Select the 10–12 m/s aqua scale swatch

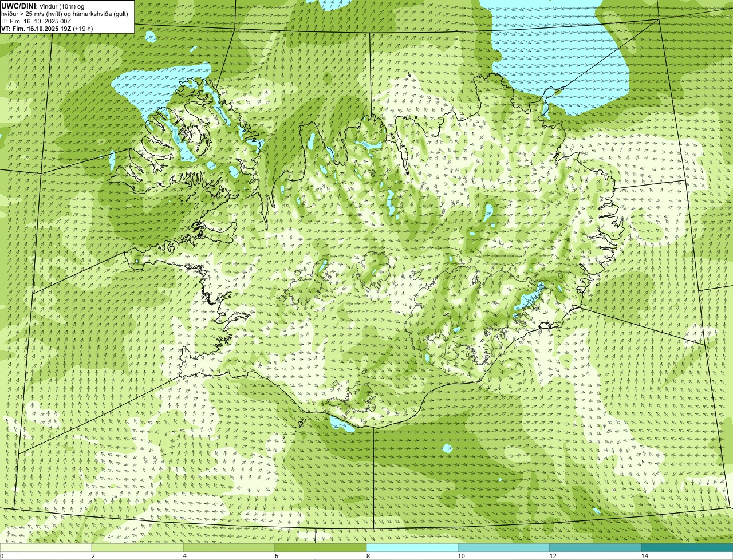coord(504,547)
